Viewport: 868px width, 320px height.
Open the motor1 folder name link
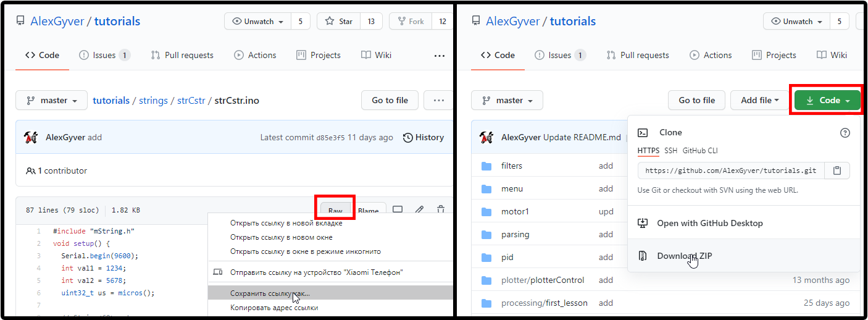coord(515,211)
